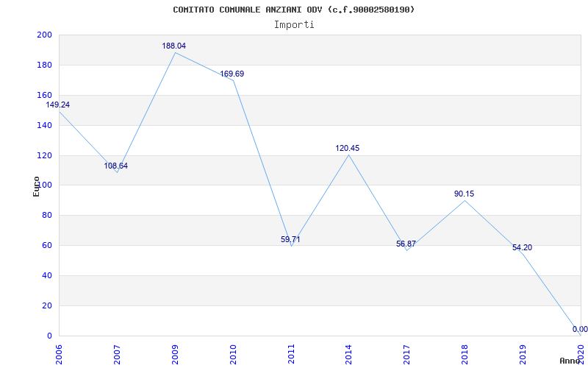Screen dimensions: 588x368
Task: Select the 140 y-axis tick label
Action: pos(44,125)
